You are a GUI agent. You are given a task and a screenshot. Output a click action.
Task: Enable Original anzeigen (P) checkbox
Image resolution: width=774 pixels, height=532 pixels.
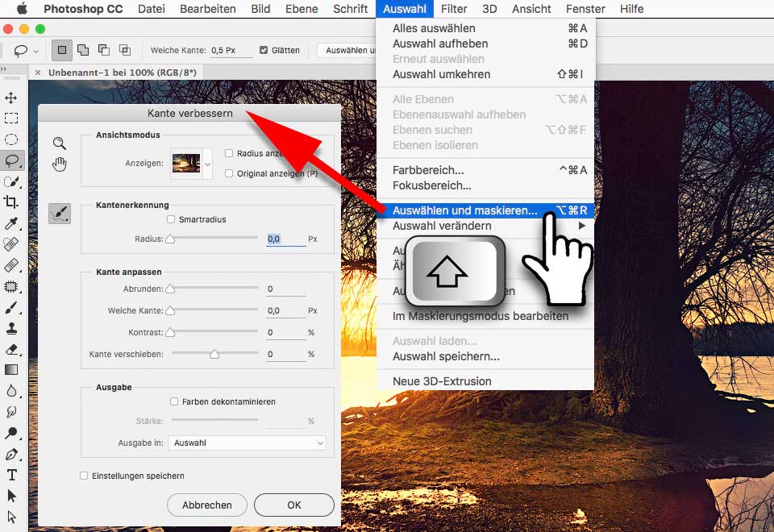pyautogui.click(x=229, y=173)
